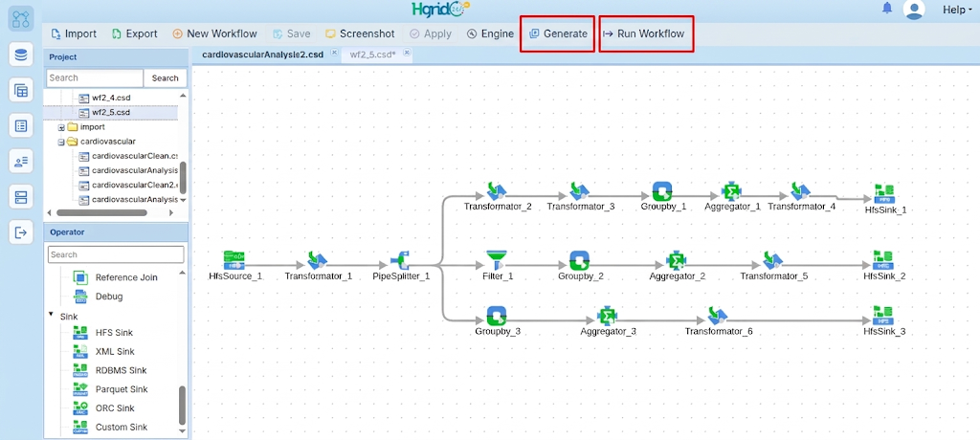Open the Help dropdown menu
Viewport: 980px width, 440px height.
(957, 10)
